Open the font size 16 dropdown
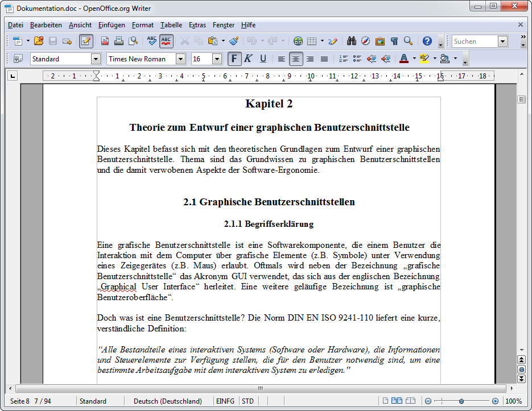Screen dimensions: 532x411 216,59
